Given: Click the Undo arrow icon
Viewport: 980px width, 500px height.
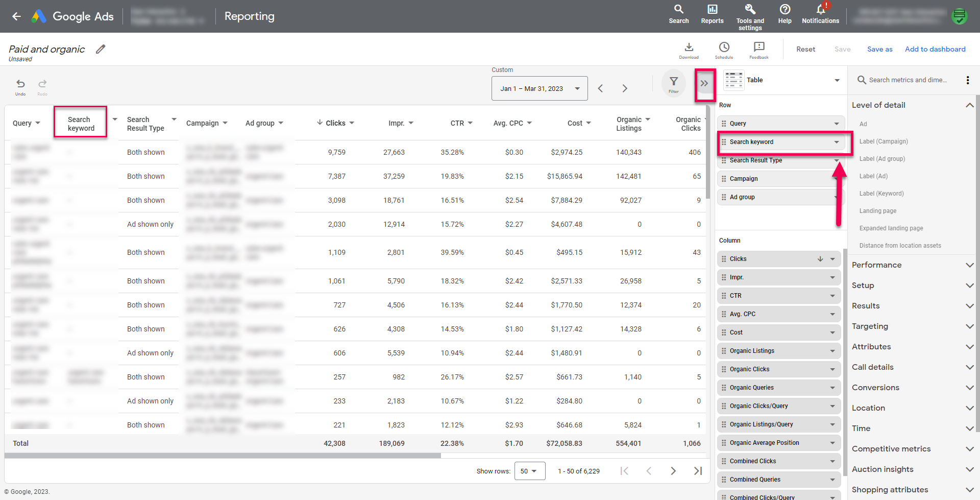Looking at the screenshot, I should [20, 85].
